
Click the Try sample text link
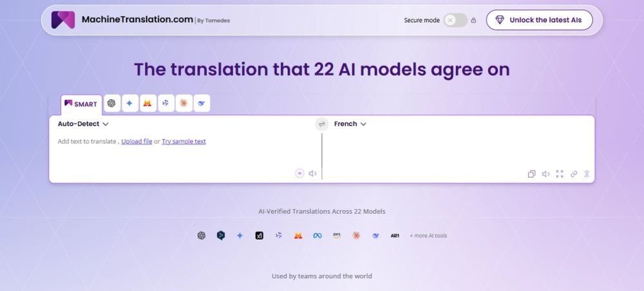[184, 141]
